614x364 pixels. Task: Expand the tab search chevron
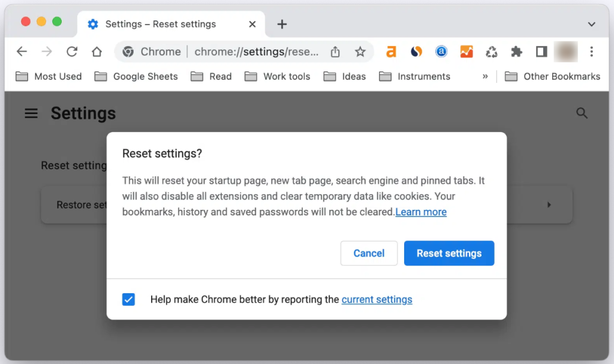[591, 25]
